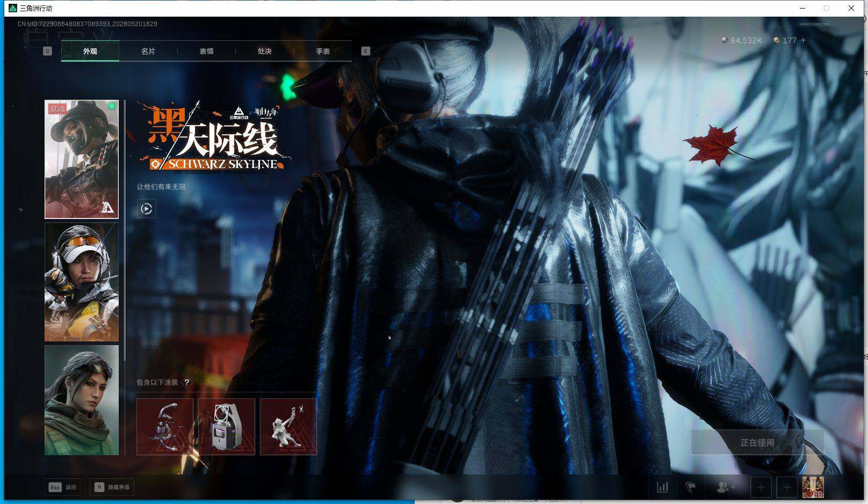Select the 联动 masked archer skin thumbnail
Image resolution: width=868 pixels, height=504 pixels.
[x=82, y=159]
